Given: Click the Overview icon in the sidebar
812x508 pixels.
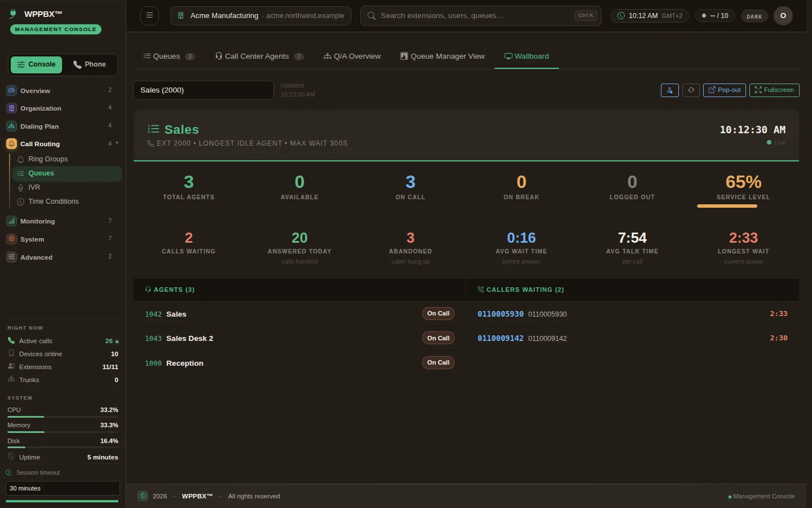Looking at the screenshot, I should click(11, 90).
